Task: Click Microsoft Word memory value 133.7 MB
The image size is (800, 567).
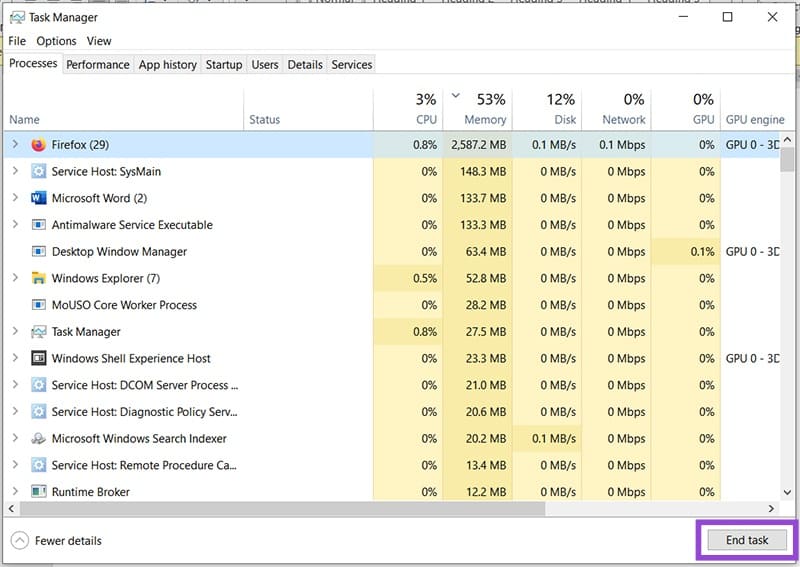Action: pyautogui.click(x=483, y=198)
